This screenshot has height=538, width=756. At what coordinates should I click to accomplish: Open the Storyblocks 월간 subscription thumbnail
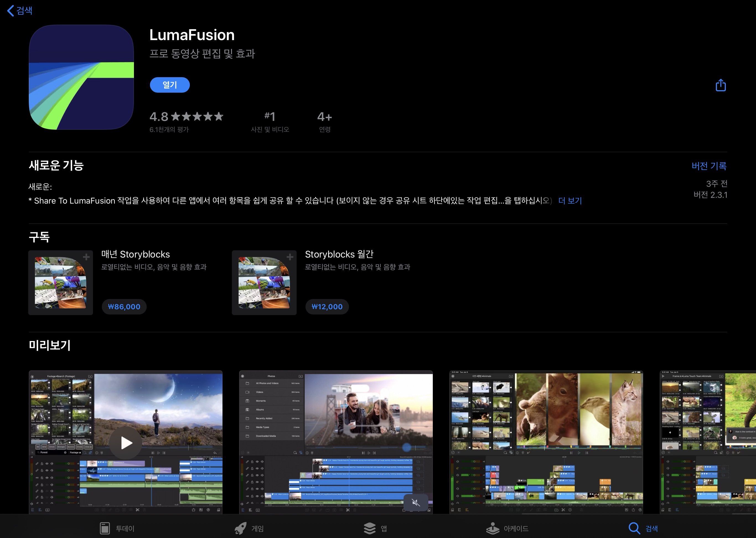[x=264, y=283]
